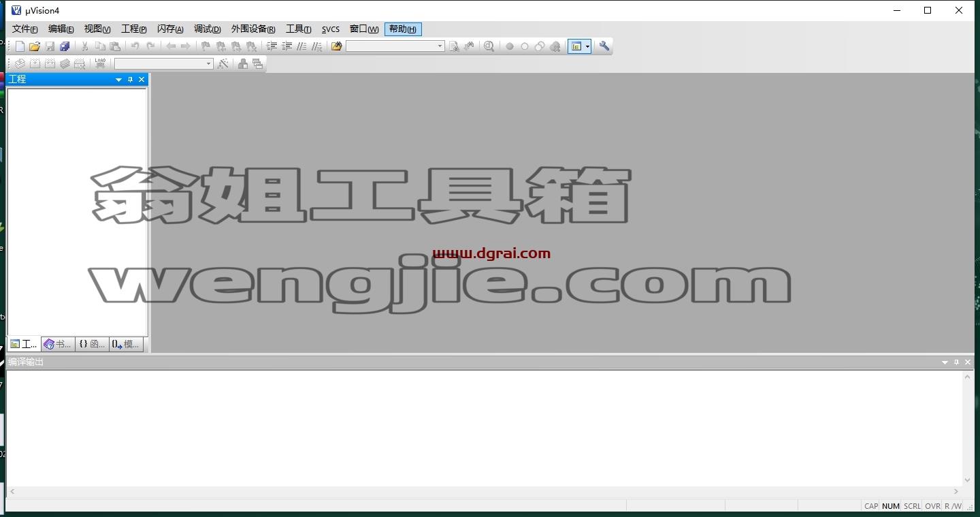Image resolution: width=980 pixels, height=517 pixels.
Task: Toggle the Project Window button
Action: click(x=576, y=46)
